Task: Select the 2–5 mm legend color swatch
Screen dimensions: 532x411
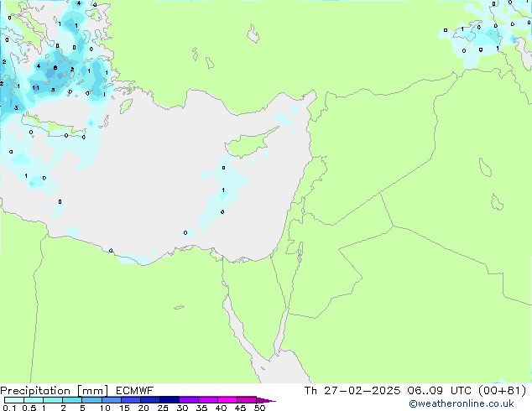Action: pos(72,400)
